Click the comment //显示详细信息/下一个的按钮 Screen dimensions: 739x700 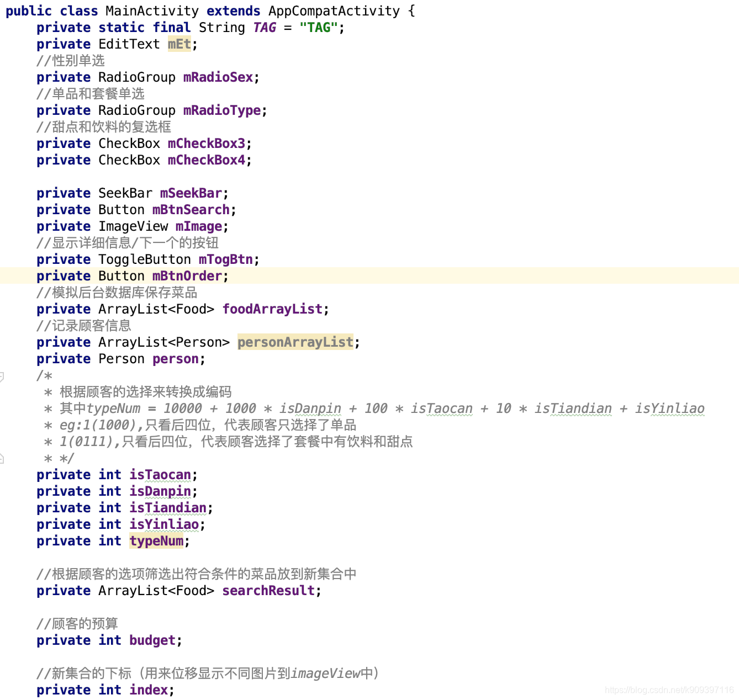pyautogui.click(x=128, y=243)
